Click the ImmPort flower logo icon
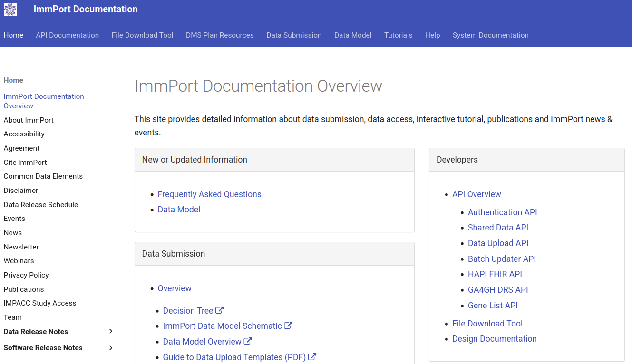The width and height of the screenshot is (632, 364). [10, 9]
